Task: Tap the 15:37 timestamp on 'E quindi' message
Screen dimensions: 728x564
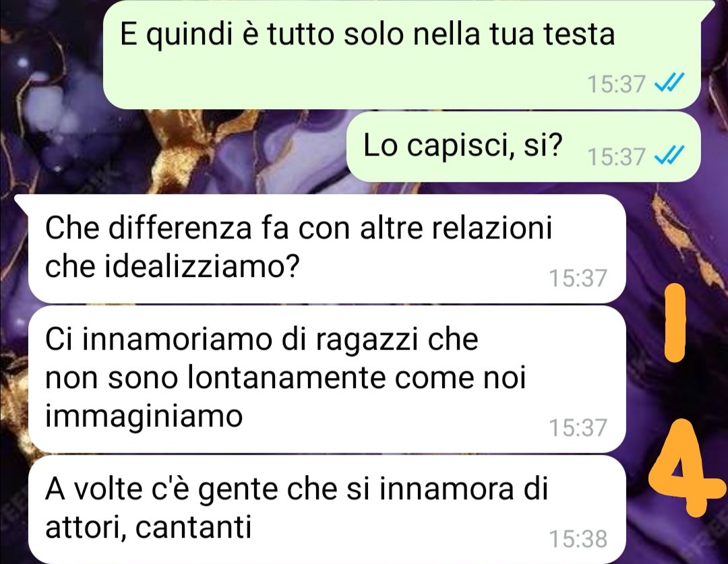Action: pos(616,84)
